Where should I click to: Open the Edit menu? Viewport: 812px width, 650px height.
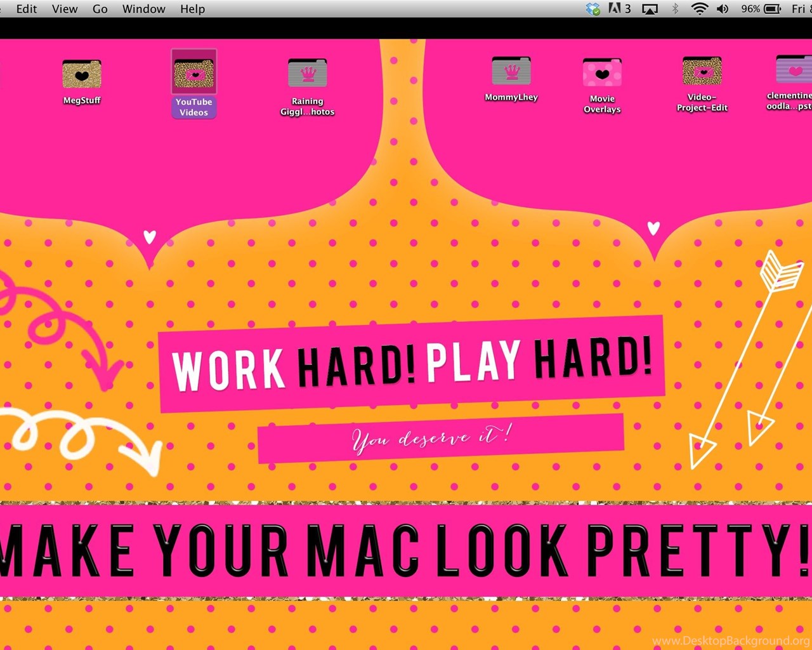(x=27, y=9)
